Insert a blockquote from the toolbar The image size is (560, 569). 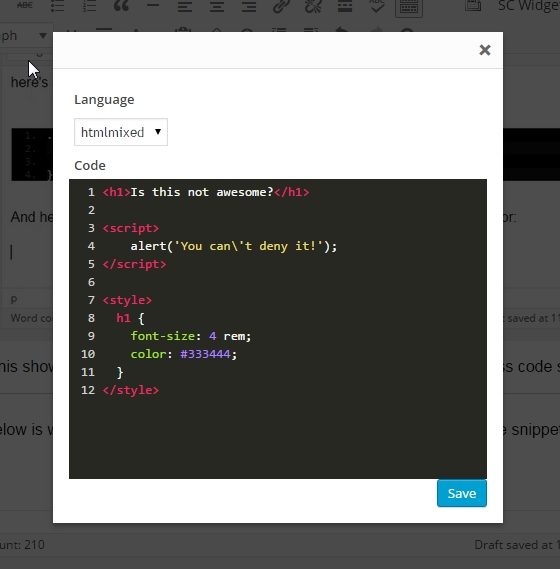click(x=121, y=6)
